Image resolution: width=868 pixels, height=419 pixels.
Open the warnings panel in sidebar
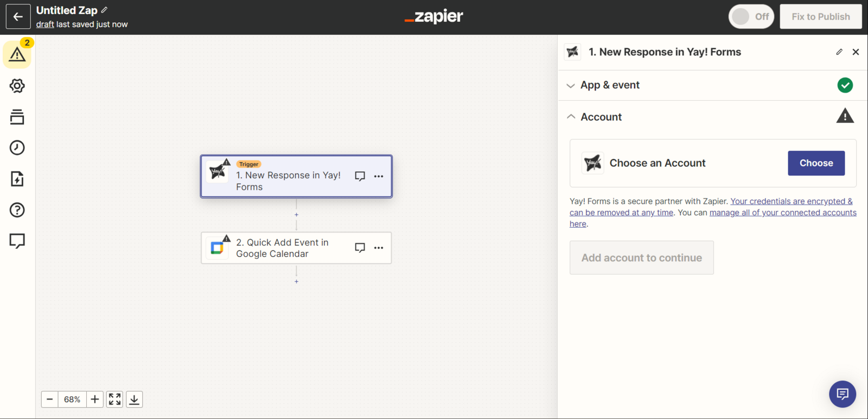17,54
